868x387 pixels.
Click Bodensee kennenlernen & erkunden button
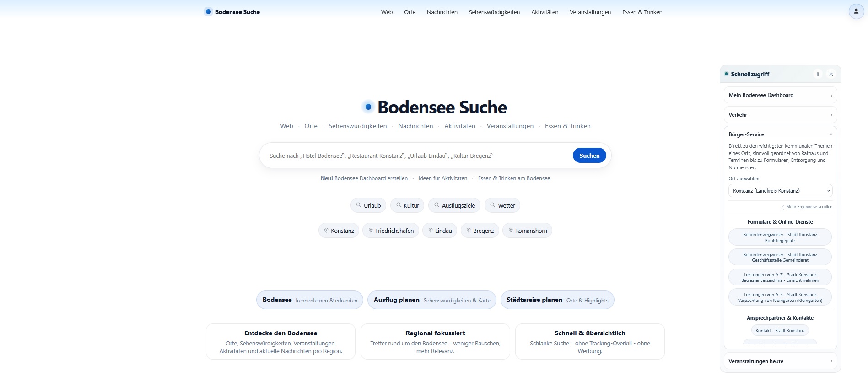point(310,300)
